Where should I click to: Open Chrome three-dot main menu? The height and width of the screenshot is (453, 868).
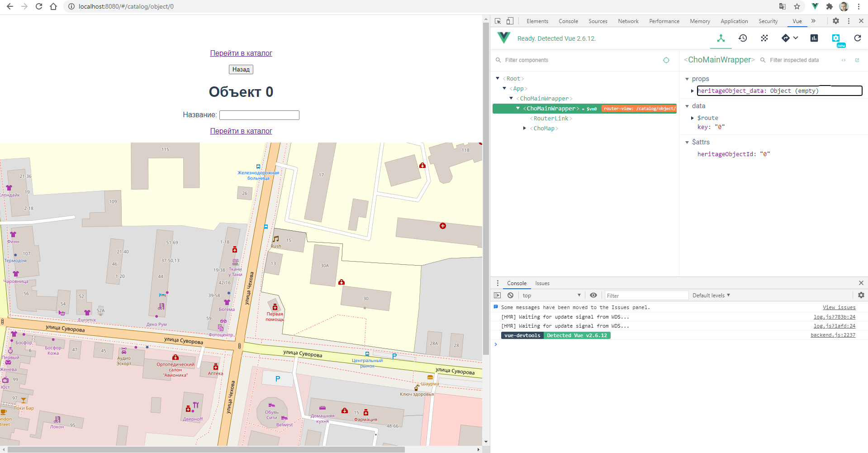[x=859, y=6]
